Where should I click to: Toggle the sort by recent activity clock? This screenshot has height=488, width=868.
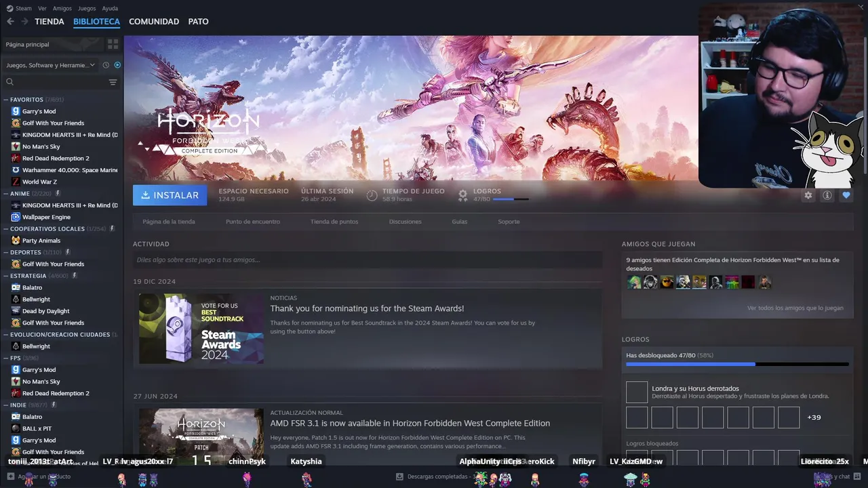[x=106, y=65]
